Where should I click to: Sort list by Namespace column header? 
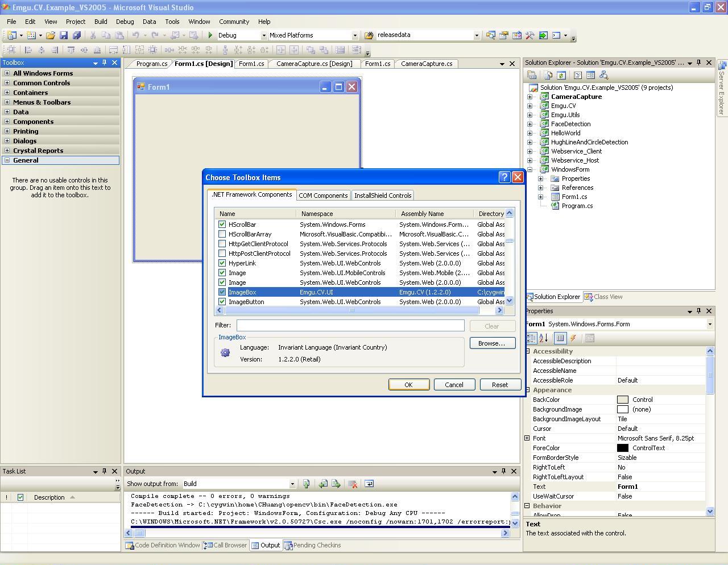tap(346, 214)
